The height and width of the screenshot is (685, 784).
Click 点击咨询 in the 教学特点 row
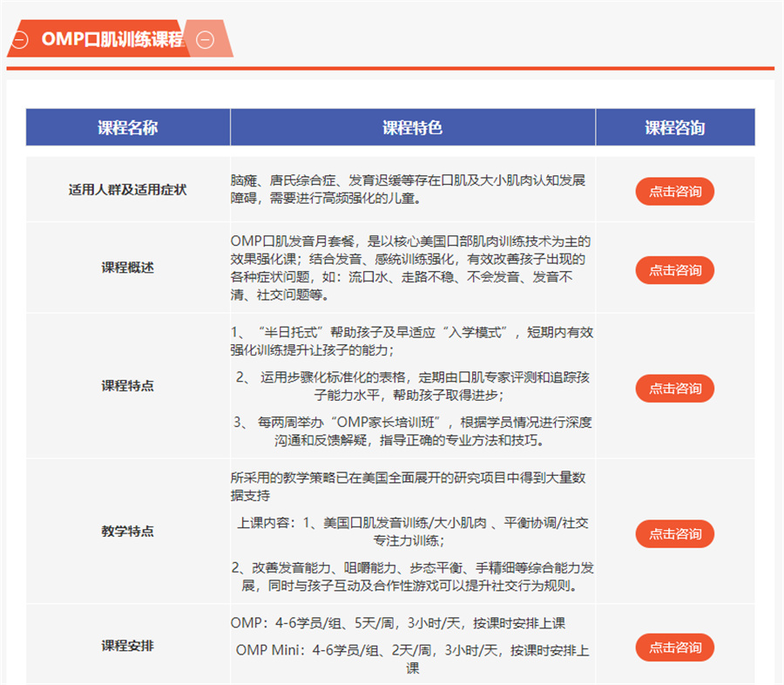[x=674, y=533]
